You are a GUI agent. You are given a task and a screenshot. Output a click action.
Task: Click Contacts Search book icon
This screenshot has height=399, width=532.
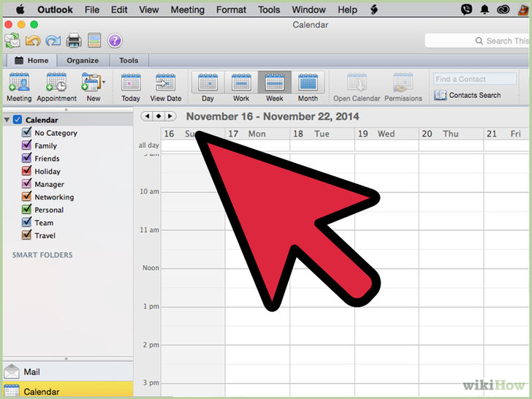tap(440, 95)
